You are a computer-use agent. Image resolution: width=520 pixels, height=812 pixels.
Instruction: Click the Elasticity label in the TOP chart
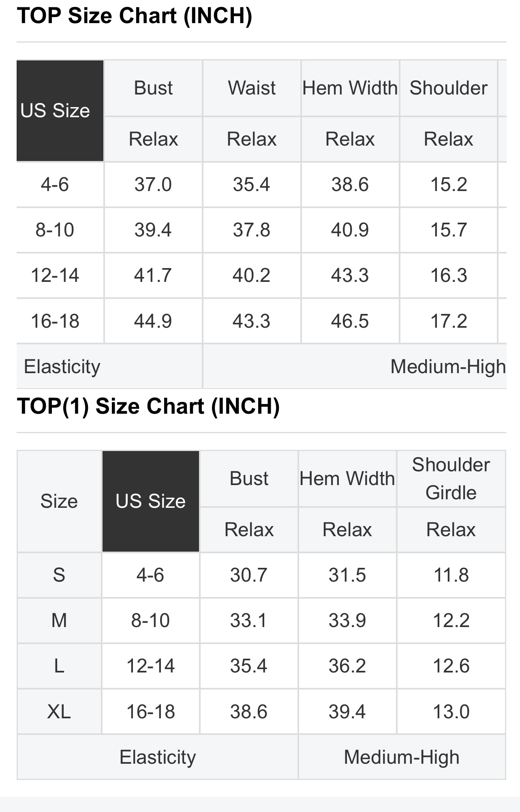[x=62, y=367]
